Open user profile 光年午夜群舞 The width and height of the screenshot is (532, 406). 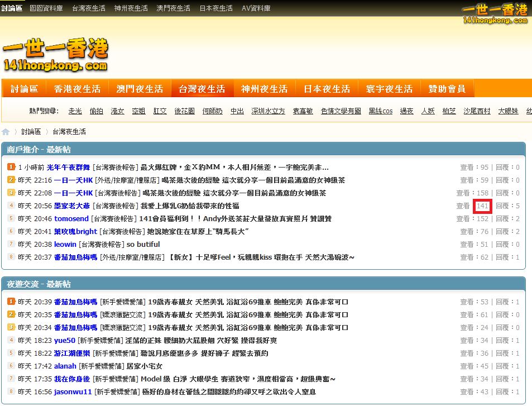pos(68,168)
